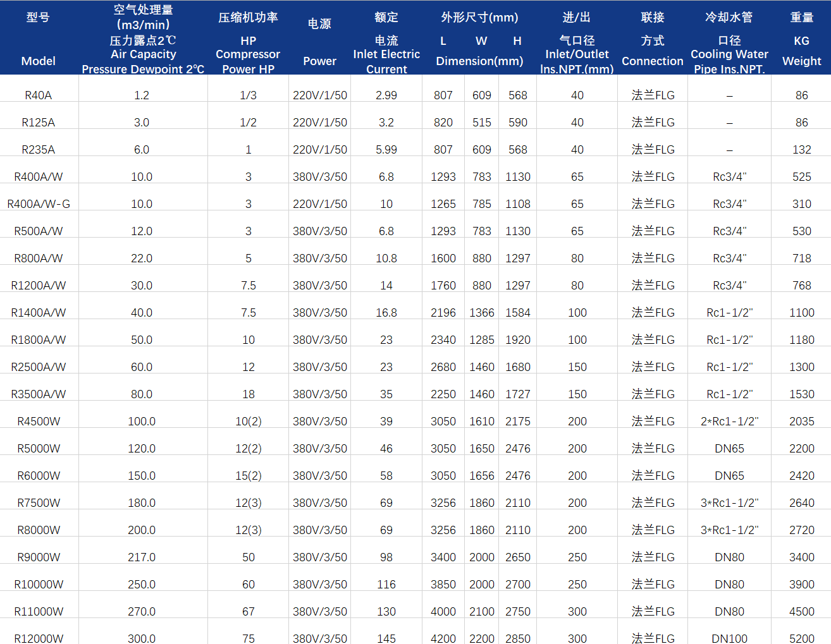Viewport: 831px width, 644px height.
Task: Click weight value 2035
Action: 802,422
